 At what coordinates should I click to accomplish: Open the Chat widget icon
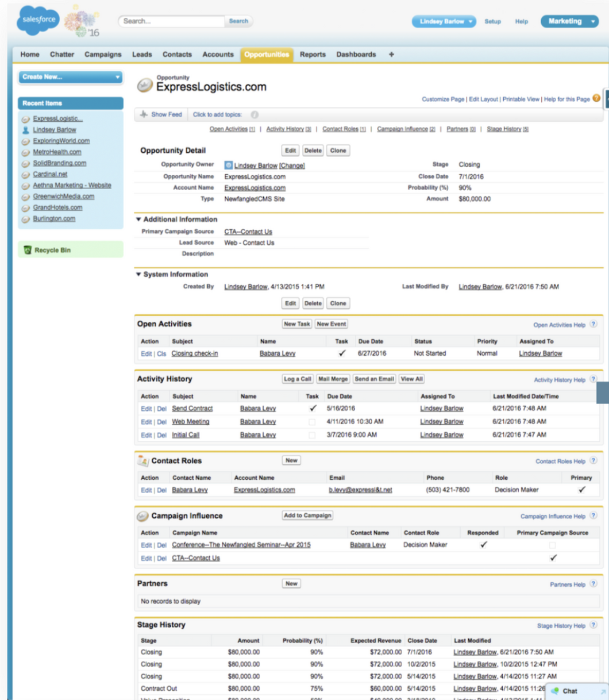click(x=555, y=691)
